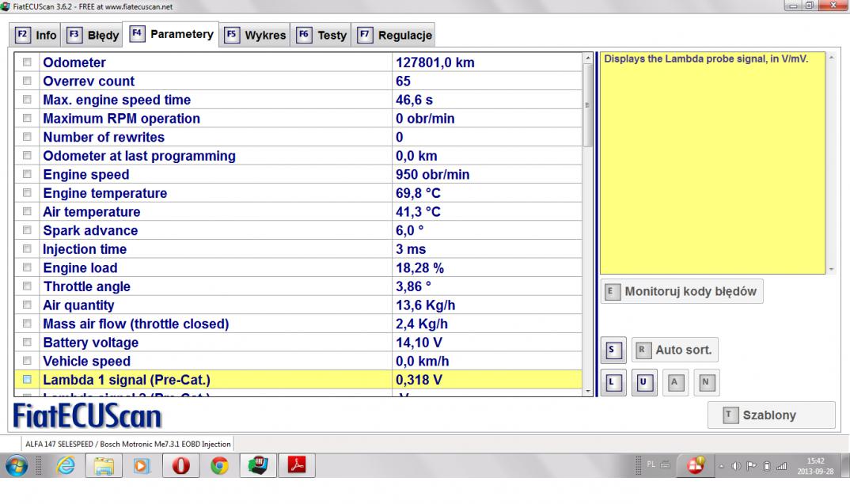Open the F2 Info tab

pyautogui.click(x=36, y=36)
